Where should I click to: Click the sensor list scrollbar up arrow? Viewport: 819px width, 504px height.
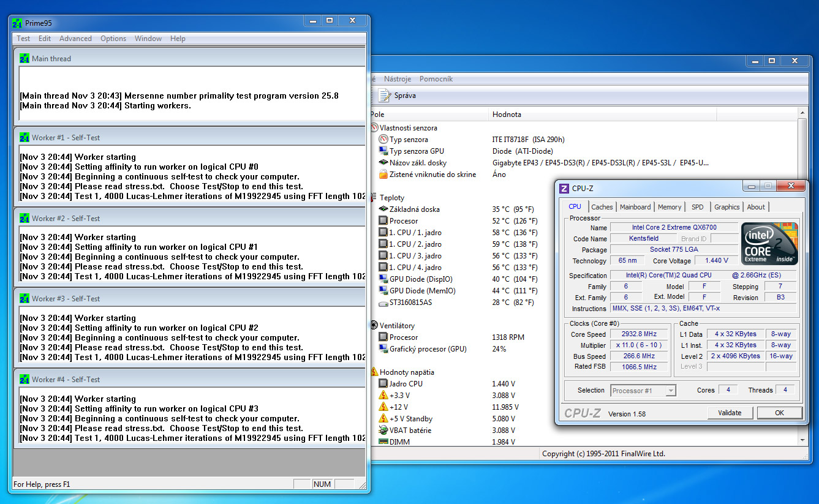(803, 114)
